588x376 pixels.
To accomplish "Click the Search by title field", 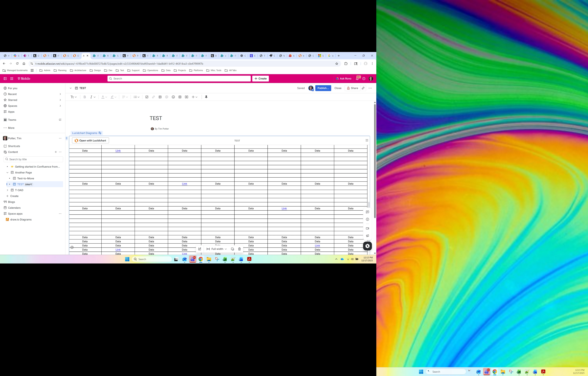I will [x=34, y=159].
